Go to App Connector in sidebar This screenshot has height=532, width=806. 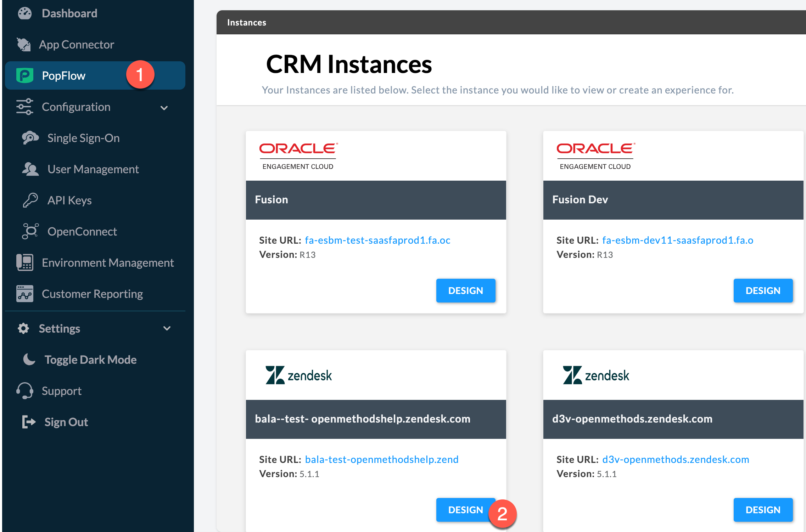pos(76,45)
